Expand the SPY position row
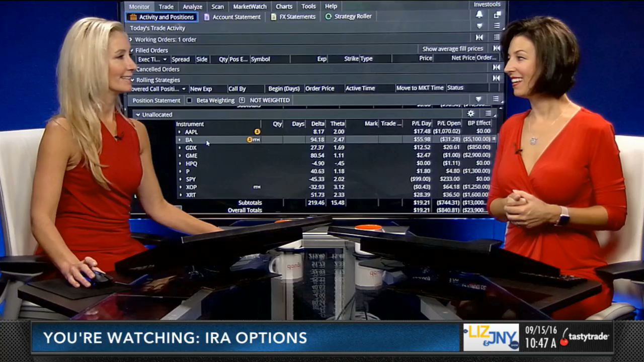Screen dimensions: 644x362 click(180, 179)
